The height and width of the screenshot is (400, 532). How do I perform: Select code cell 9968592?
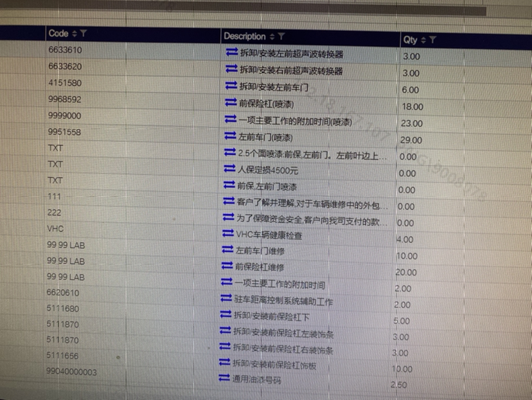click(x=64, y=99)
